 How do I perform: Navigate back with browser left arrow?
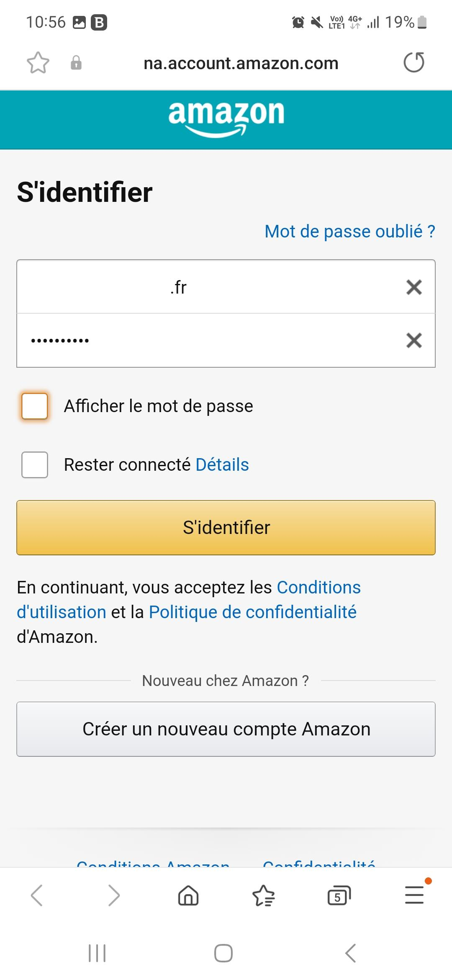coord(37,895)
